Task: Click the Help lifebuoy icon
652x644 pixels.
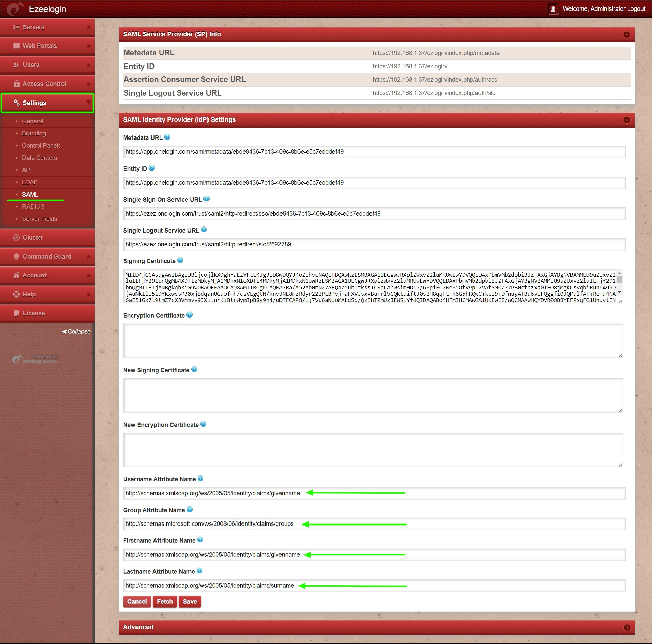Action: coord(16,294)
